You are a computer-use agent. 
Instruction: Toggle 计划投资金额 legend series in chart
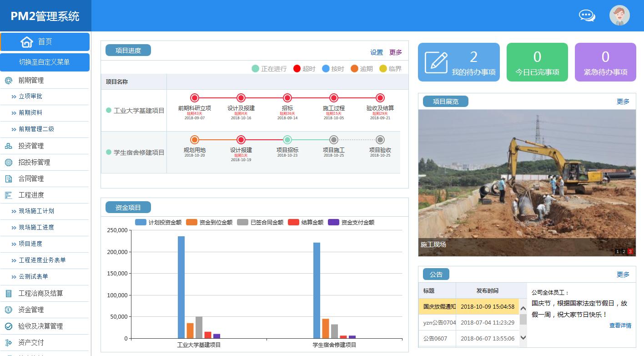pyautogui.click(x=159, y=223)
